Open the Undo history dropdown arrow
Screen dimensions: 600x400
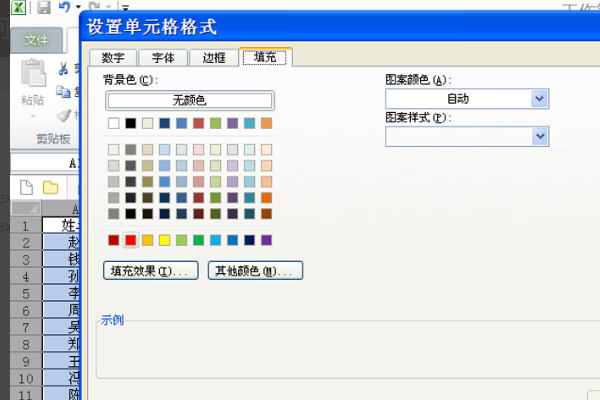(x=77, y=8)
